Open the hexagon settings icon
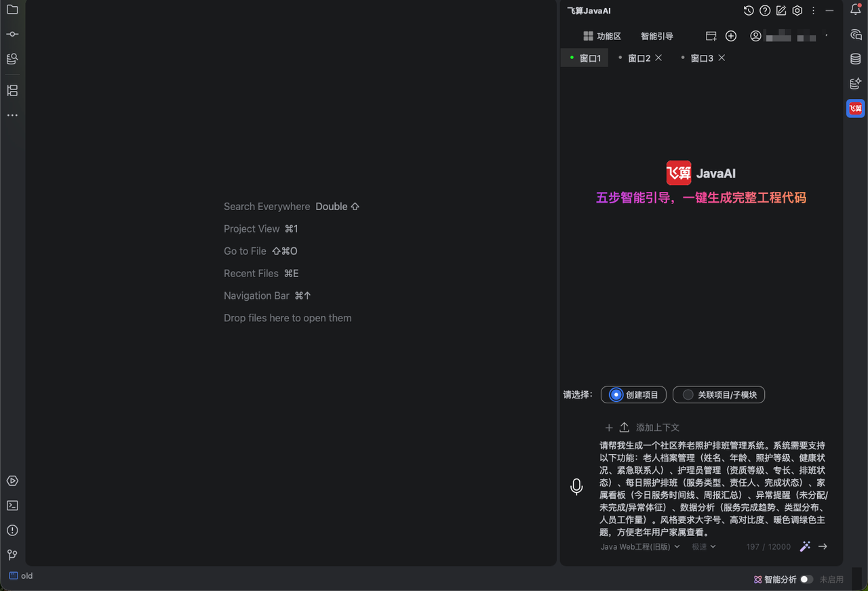 click(x=797, y=11)
